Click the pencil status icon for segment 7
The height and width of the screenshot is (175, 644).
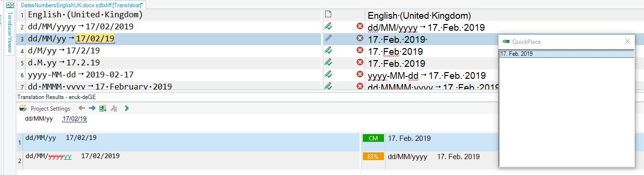pyautogui.click(x=328, y=86)
